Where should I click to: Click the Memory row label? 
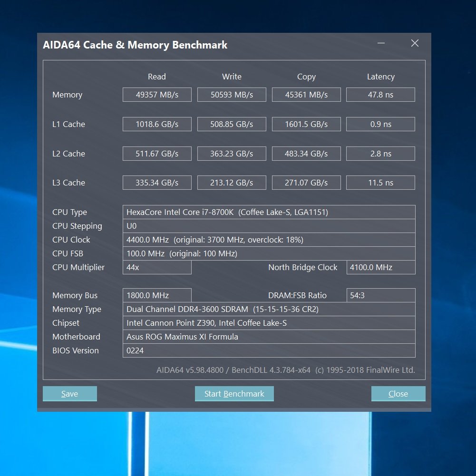pos(68,95)
